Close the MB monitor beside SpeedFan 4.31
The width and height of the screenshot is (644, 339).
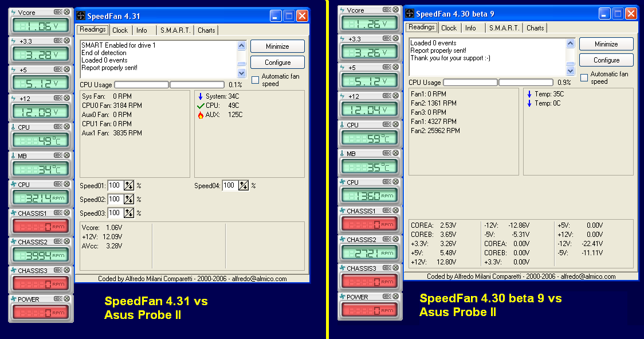point(67,155)
